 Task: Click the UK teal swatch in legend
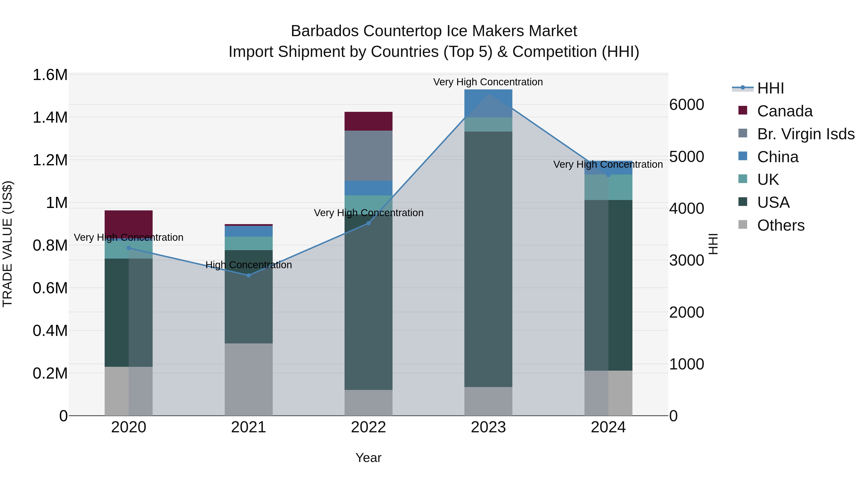(x=743, y=179)
